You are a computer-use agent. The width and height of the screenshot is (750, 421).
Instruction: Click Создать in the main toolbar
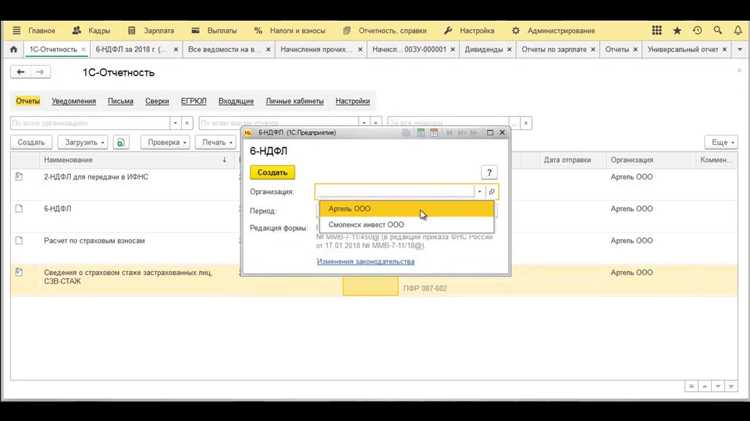point(31,143)
